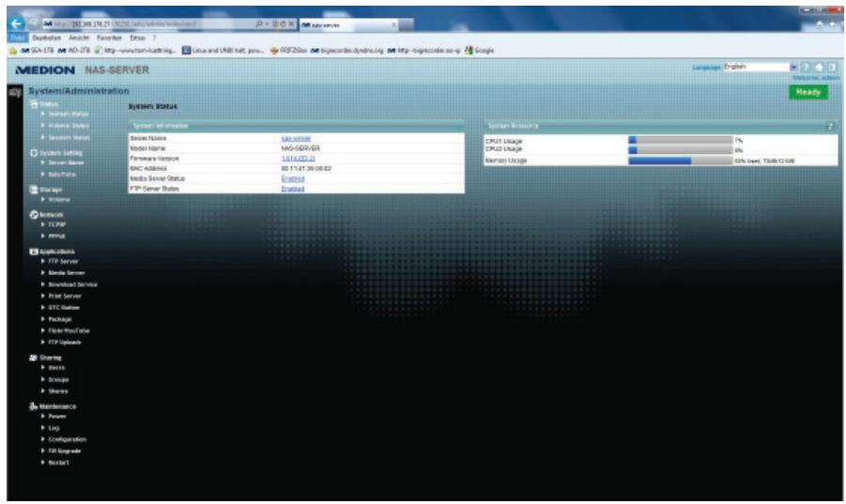Open the Status section icon in sidebar

tap(34, 104)
